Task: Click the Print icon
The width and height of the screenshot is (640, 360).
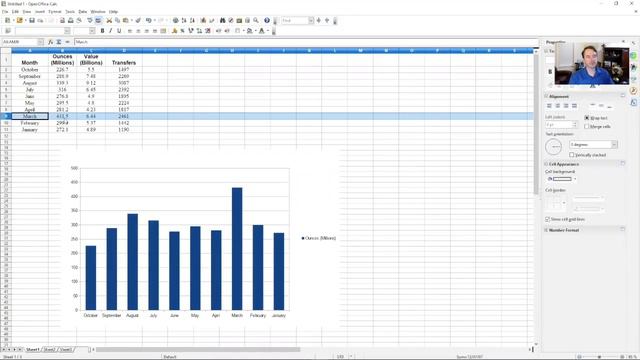Action: [x=71, y=20]
